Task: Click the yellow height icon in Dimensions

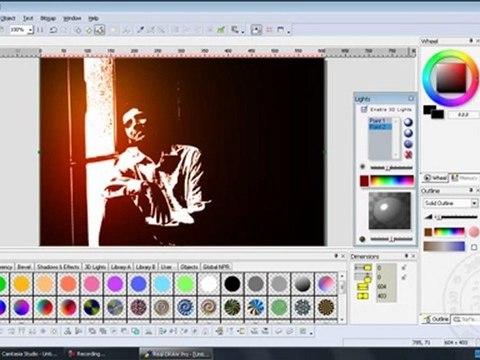Action: click(362, 296)
